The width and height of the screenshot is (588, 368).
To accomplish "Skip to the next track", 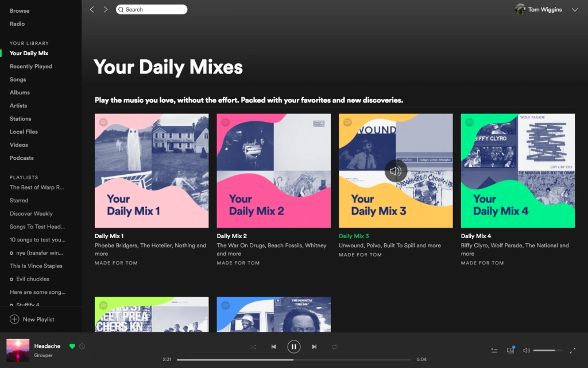I will [x=314, y=347].
